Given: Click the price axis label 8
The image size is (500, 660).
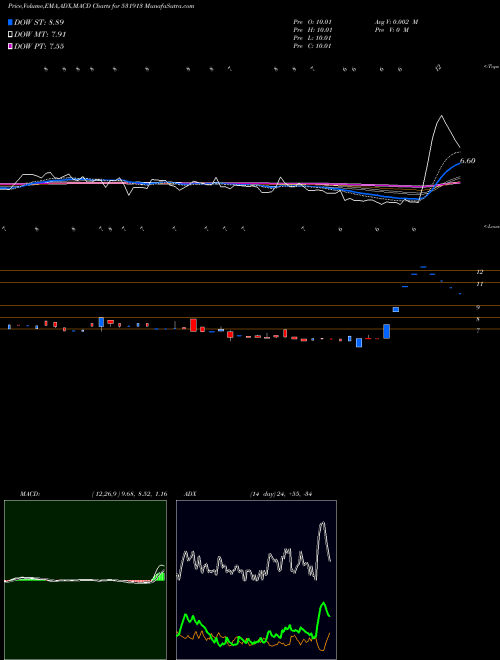Looking at the screenshot, I should 478,319.
